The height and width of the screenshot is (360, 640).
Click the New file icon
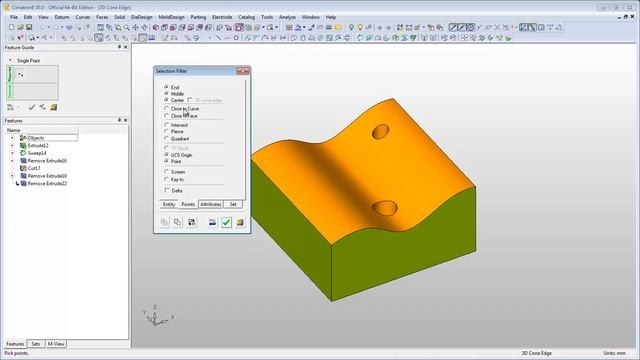[11, 27]
